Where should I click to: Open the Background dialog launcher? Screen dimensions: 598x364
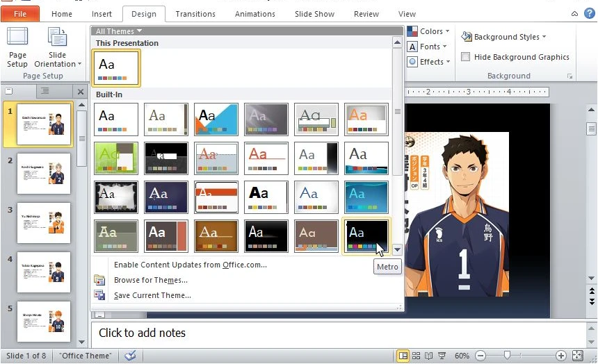click(569, 76)
